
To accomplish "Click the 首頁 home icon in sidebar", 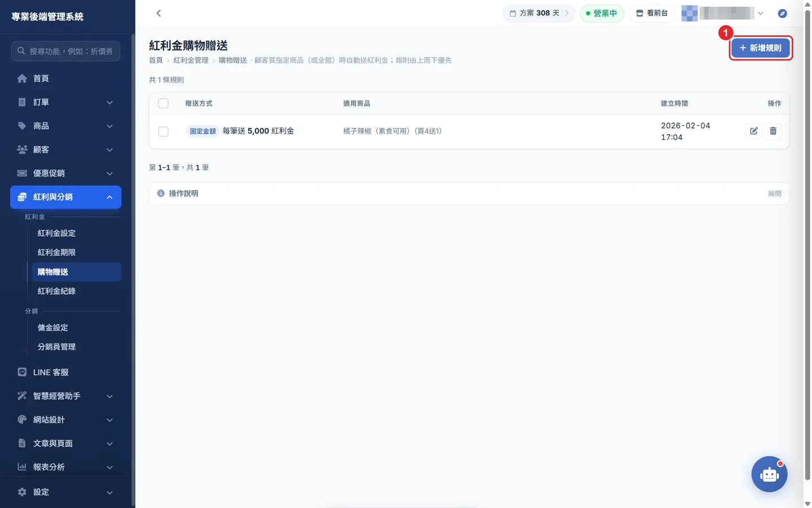I will (22, 78).
